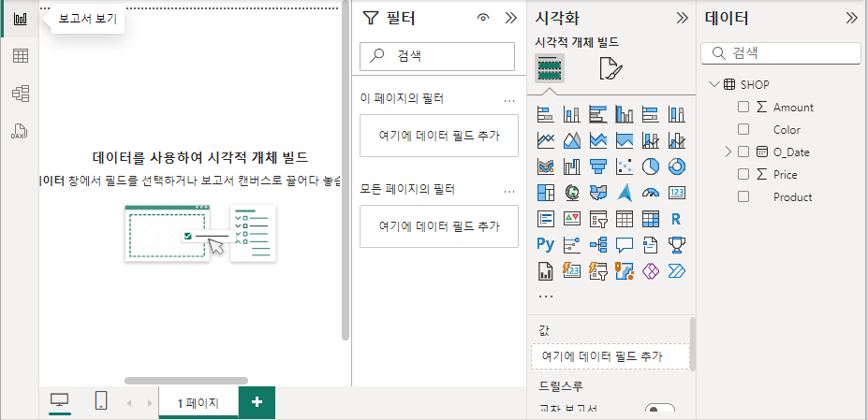Add the Key influencers visual
This screenshot has height=420, width=868.
572,244
